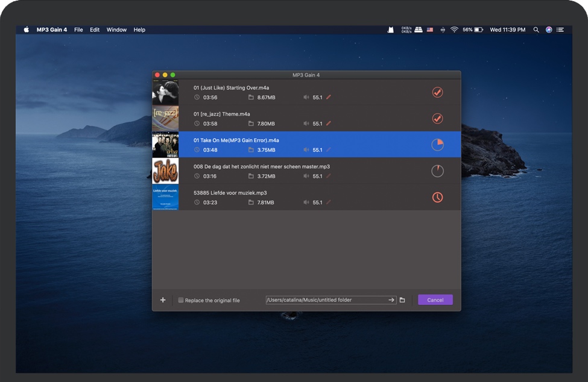Click the checkmark status icon for [re_jazz] Theme
588x382 pixels.
pyautogui.click(x=437, y=119)
